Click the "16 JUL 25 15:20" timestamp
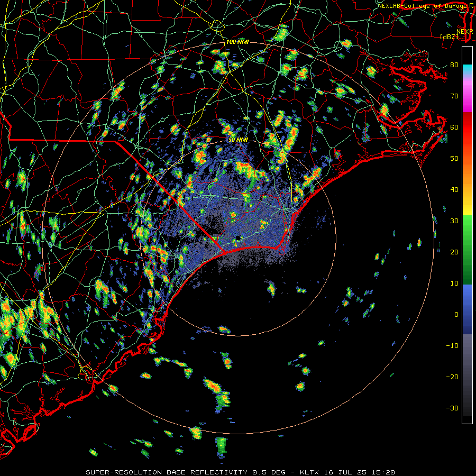476x476 pixels. pos(360,472)
